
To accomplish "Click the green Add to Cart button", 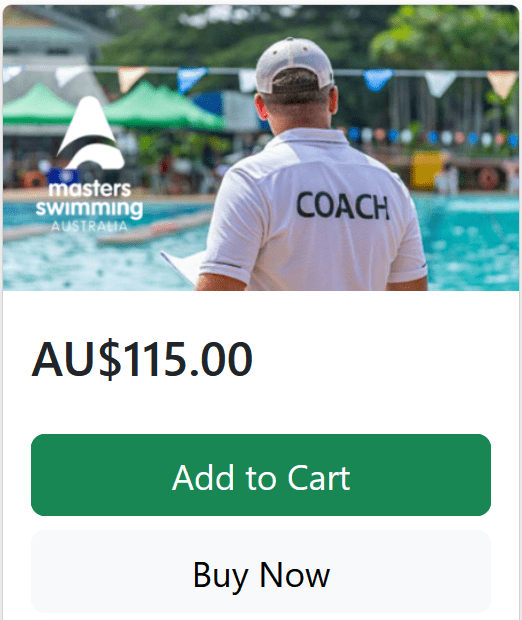I will (x=261, y=475).
